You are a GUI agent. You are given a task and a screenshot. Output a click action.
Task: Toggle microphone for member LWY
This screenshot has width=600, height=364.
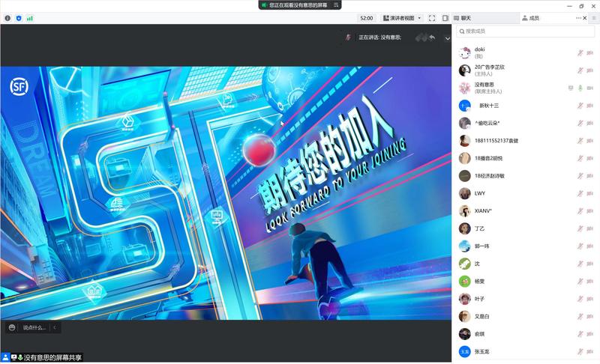tap(580, 193)
